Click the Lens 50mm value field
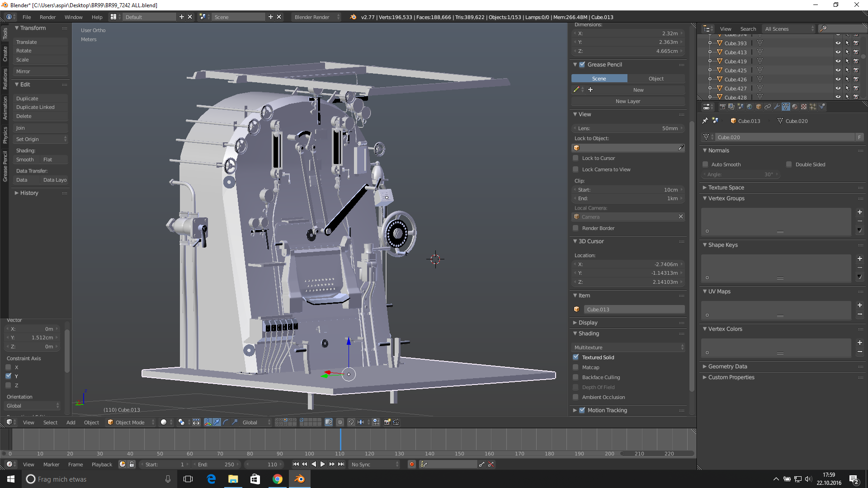This screenshot has height=488, width=868. [x=627, y=128]
